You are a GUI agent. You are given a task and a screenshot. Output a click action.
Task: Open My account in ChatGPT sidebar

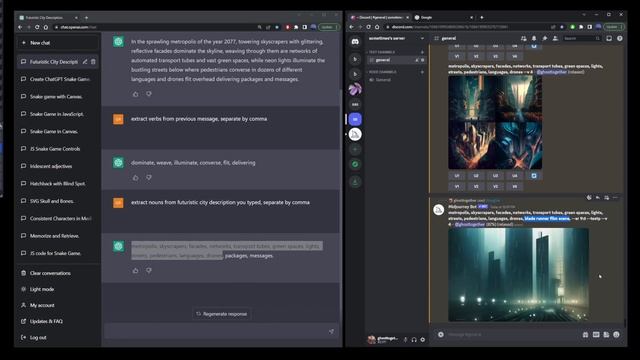coord(58,305)
